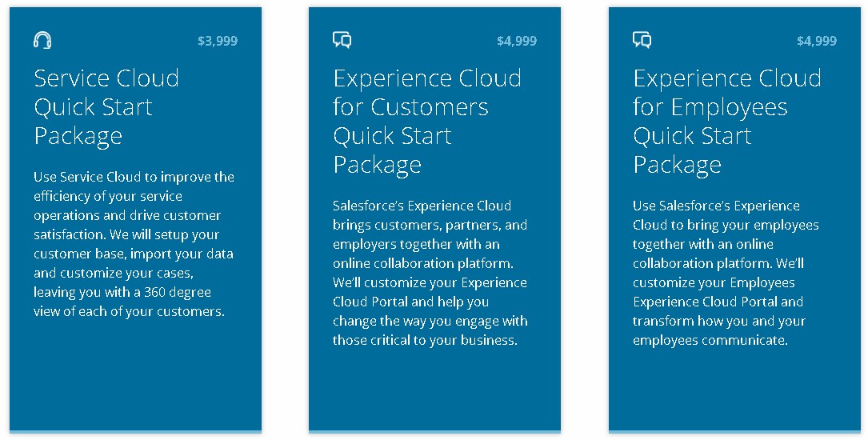
Task: Click description starting 'Use Salesforce's Experience Cloud to bring'
Action: point(726,273)
